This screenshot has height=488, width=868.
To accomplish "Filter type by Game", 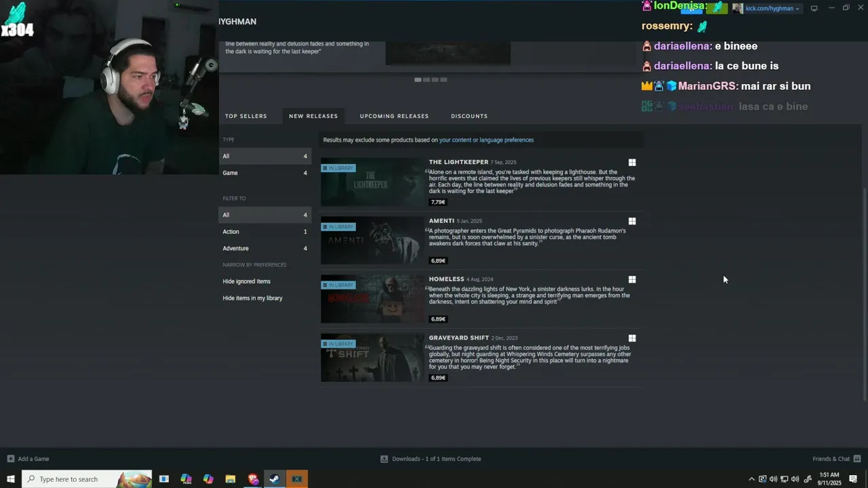I will (x=265, y=173).
